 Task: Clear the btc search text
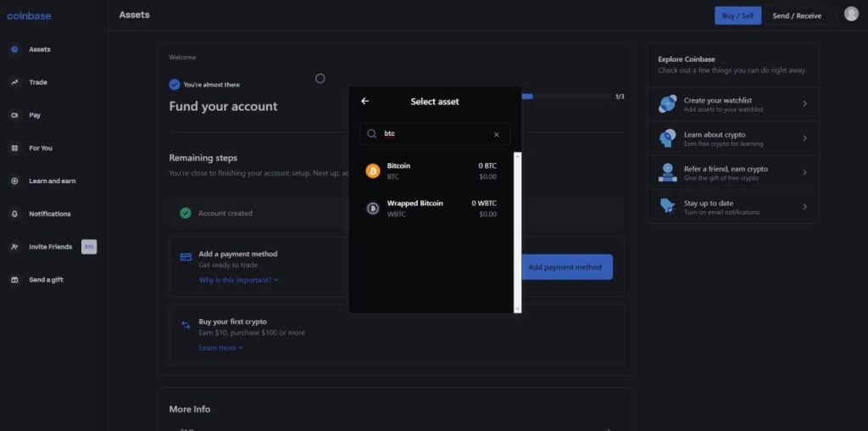coord(497,135)
